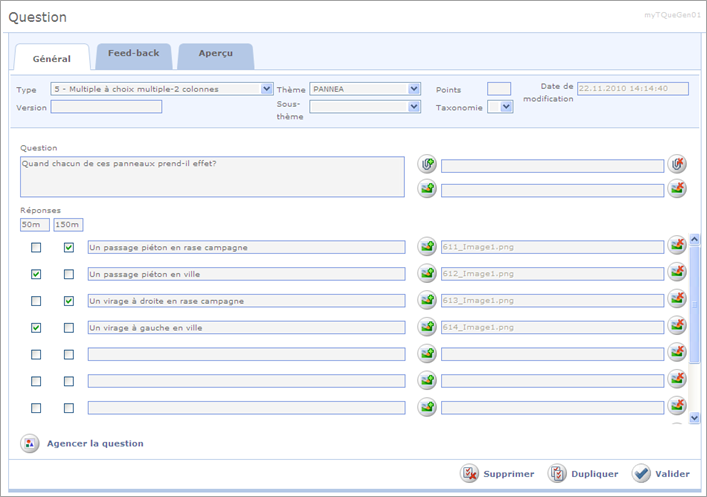Remove image 611_Image1.png using its delete icon
Viewport: 707px width, 497px height.
point(678,246)
